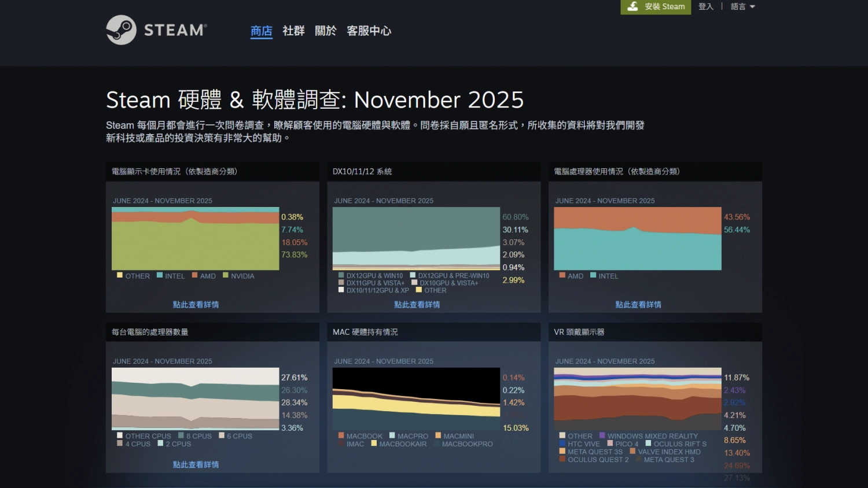868x488 pixels.
Task: Click the HTC VIVE legend swatch
Action: pos(562,443)
